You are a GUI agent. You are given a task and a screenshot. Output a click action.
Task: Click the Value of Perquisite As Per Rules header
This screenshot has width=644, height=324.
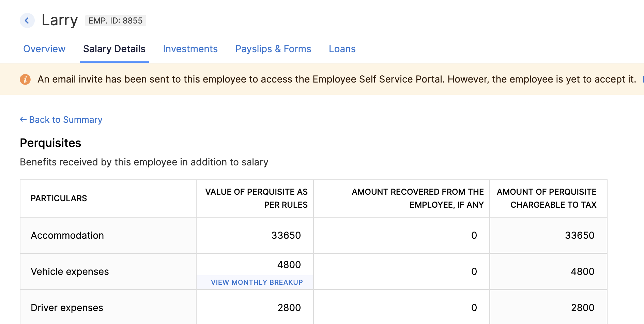pyautogui.click(x=256, y=198)
